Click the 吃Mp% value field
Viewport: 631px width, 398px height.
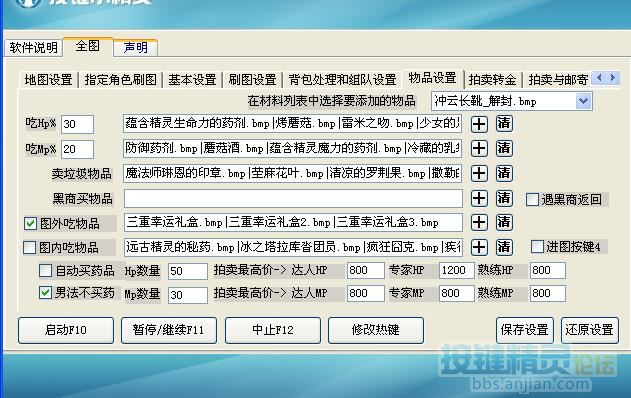(77, 149)
